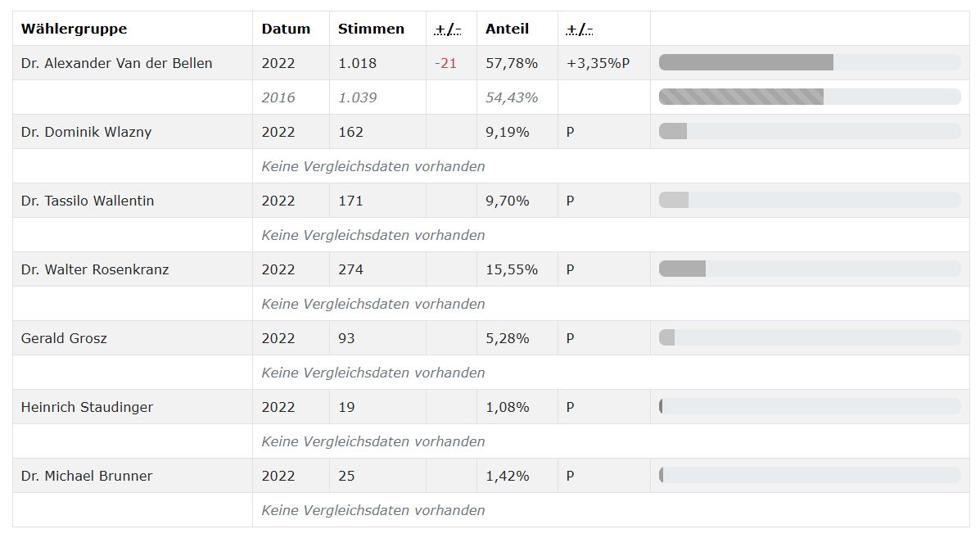Click the 15,55% share of Rosenkranz
980x538 pixels.
pos(512,269)
